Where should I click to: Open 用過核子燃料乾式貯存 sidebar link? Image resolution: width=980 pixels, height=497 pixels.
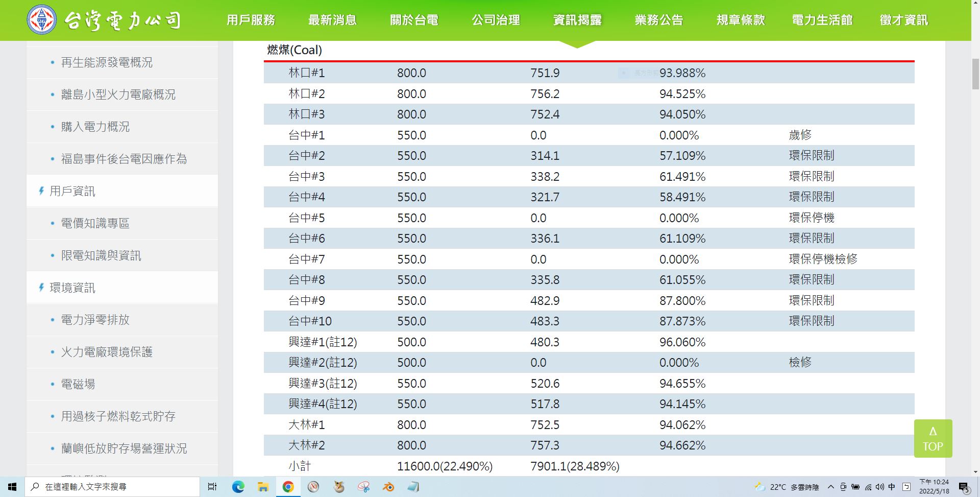pyautogui.click(x=118, y=416)
